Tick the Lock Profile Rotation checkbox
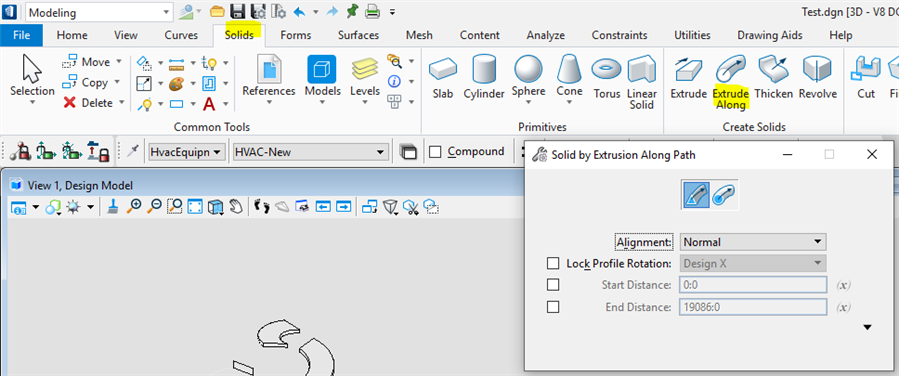This screenshot has width=899, height=376. point(553,264)
